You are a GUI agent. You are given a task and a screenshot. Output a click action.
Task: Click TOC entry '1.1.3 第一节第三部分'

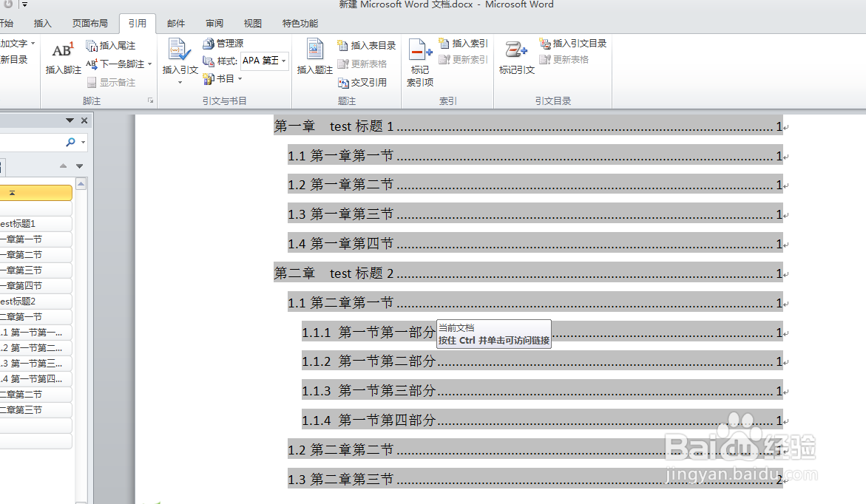(542, 391)
